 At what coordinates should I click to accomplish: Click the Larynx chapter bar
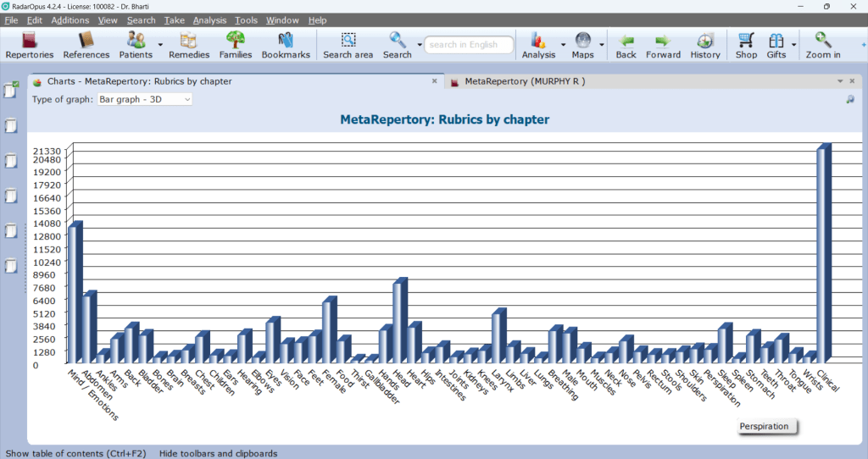click(x=498, y=335)
